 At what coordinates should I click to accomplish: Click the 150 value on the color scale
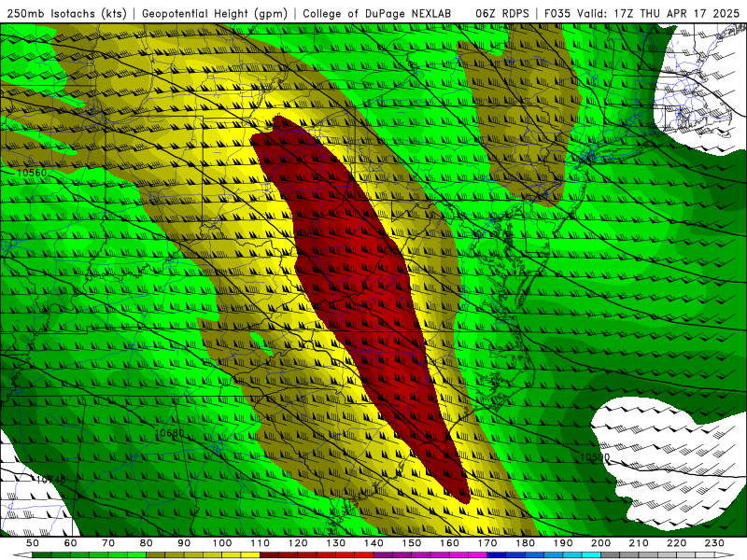point(412,543)
